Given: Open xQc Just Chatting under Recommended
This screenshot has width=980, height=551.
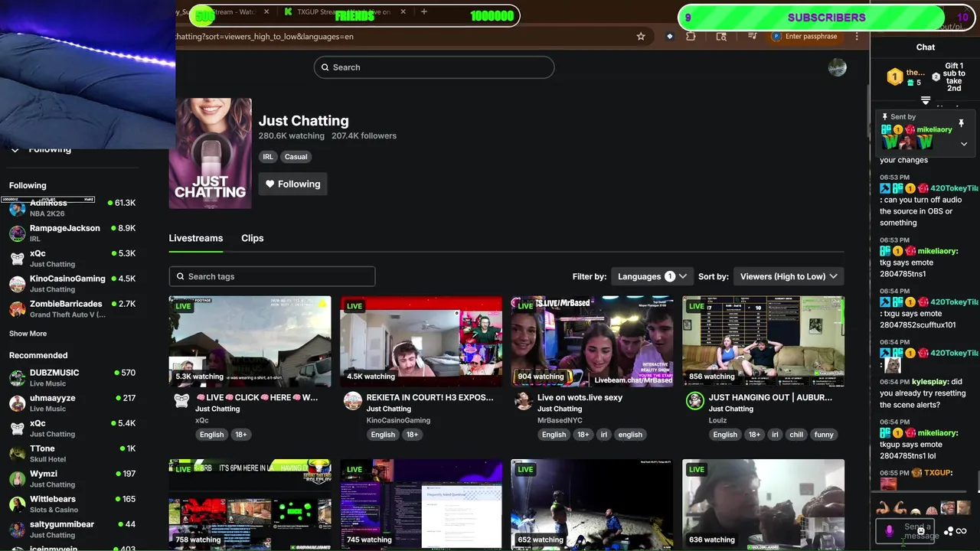Looking at the screenshot, I should 72,429.
